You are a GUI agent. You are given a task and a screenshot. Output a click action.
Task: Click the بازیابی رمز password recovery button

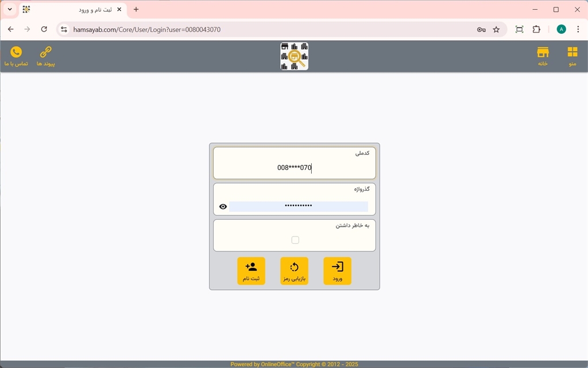[x=294, y=271]
